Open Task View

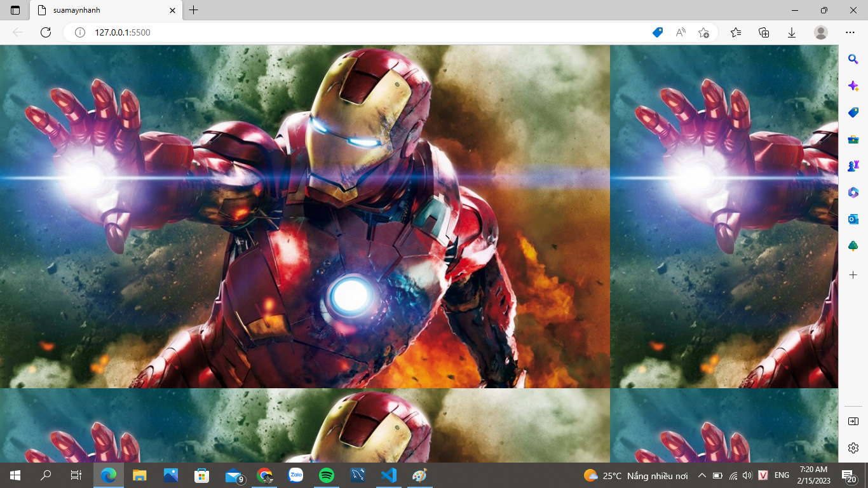(76, 475)
